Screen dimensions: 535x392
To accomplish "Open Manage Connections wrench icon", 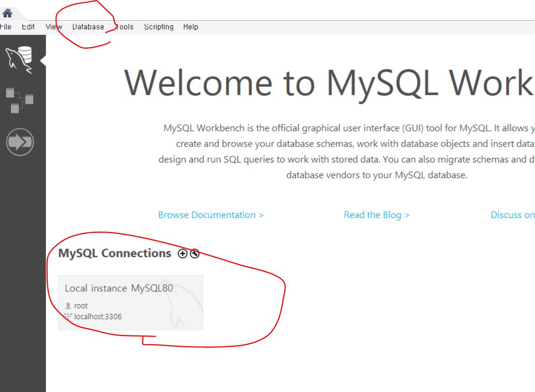I will (x=195, y=253).
